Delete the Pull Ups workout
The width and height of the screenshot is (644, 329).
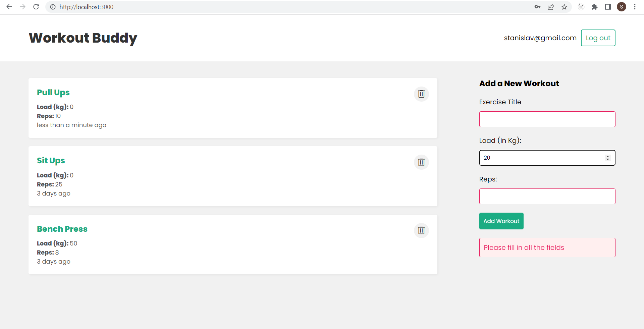click(421, 94)
